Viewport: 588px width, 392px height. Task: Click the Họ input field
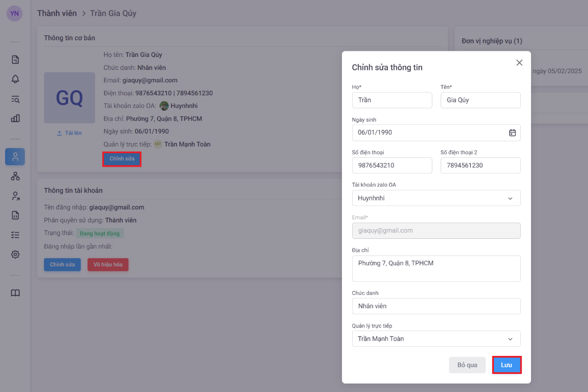(x=392, y=100)
